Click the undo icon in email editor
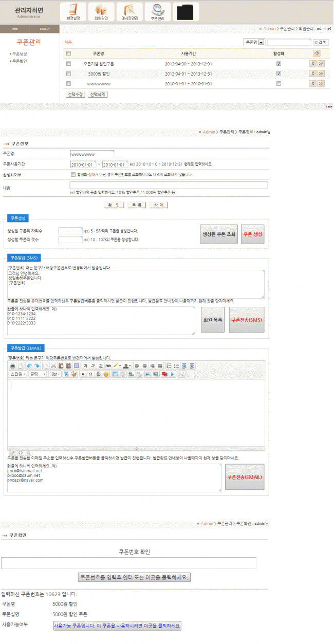The height and width of the screenshot is (644, 334). point(29,365)
